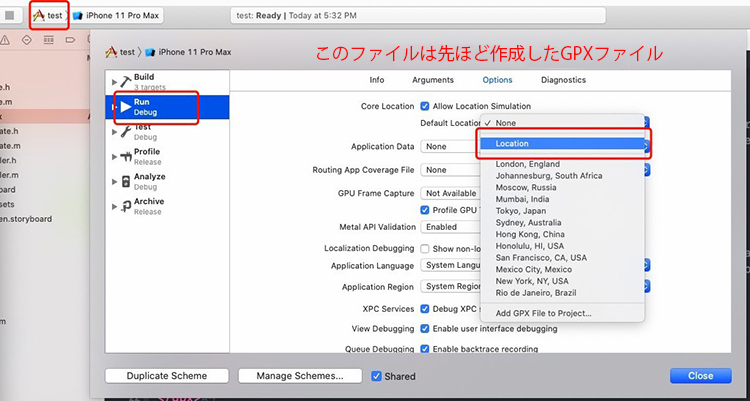This screenshot has height=401, width=750.
Task: Open the Application Language dropdown
Action: [450, 265]
